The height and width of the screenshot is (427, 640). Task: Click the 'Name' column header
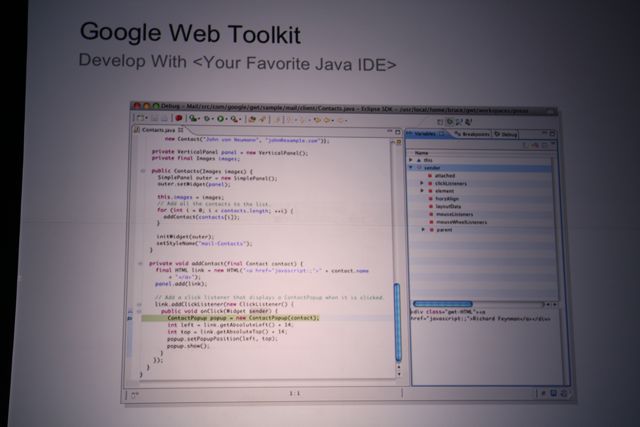pyautogui.click(x=421, y=153)
